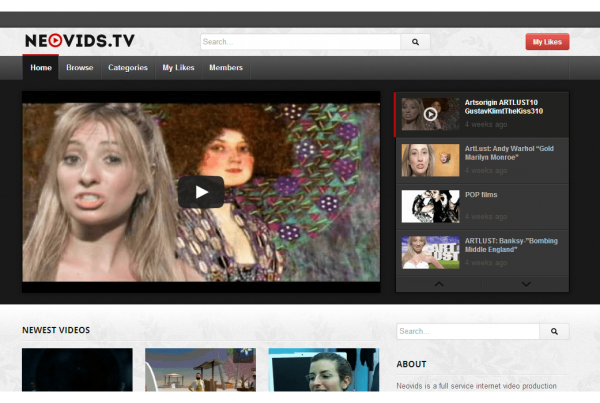Viewport: 600px width, 403px height.
Task: Open ARTLUST: Banksy Bombing Middle England
Action: click(511, 245)
